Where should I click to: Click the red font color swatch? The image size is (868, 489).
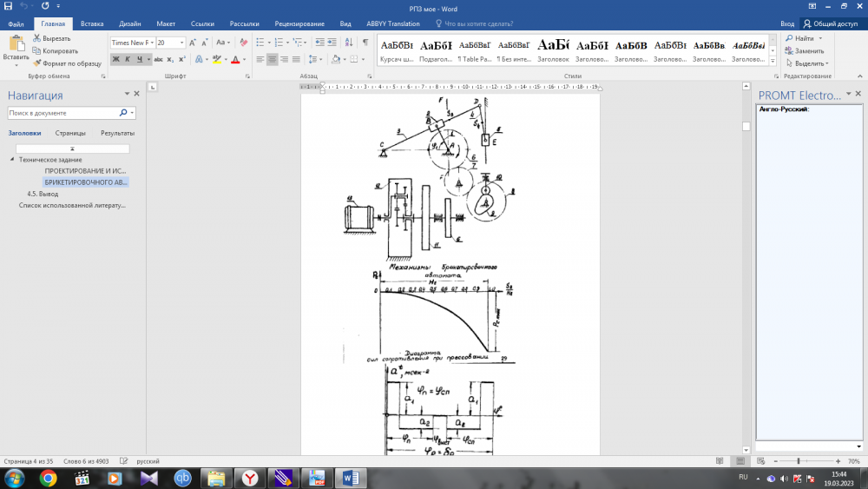(x=235, y=59)
